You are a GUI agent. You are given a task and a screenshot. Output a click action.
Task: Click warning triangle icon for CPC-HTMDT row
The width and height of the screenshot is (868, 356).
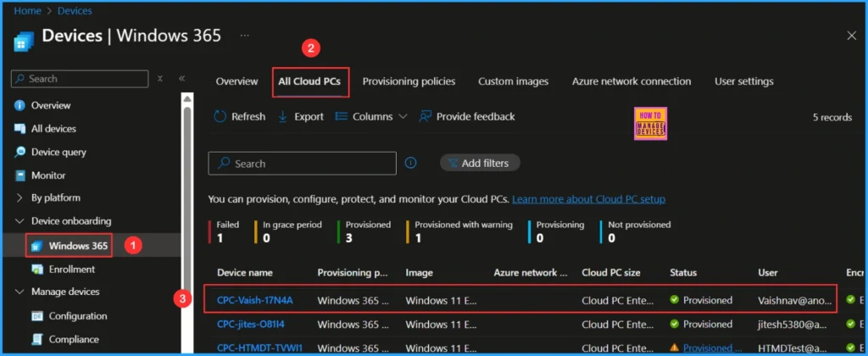click(674, 348)
